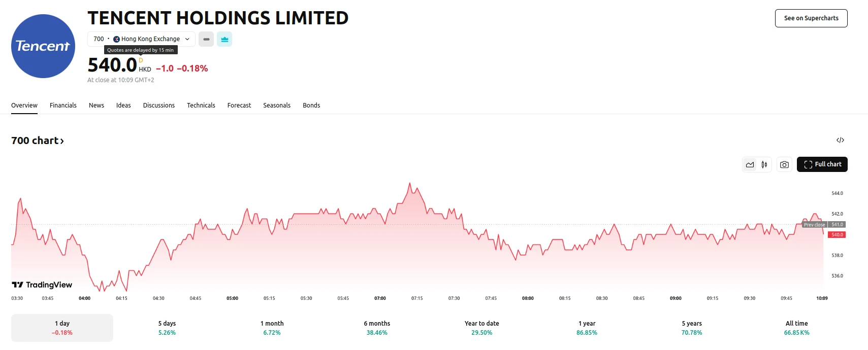This screenshot has width=868, height=350.
Task: Click the 544.0 price axis label
Action: click(x=837, y=193)
